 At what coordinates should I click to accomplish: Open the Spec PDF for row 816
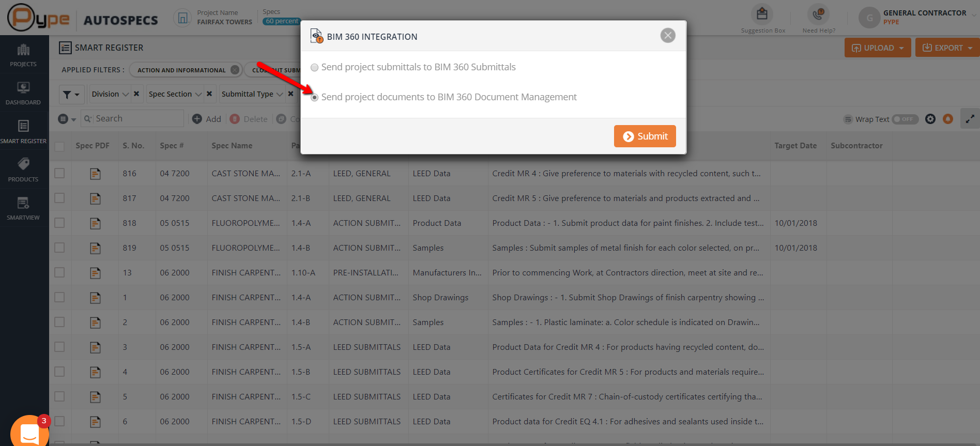click(x=95, y=174)
